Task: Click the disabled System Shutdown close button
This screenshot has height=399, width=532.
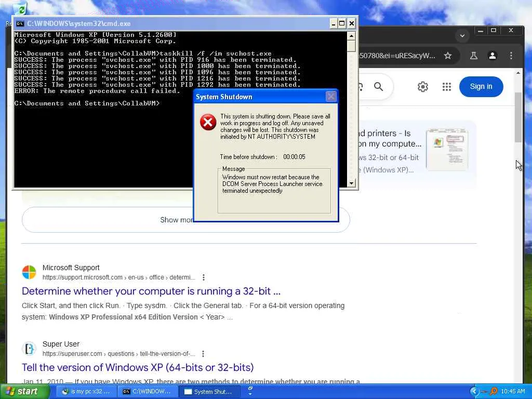Action: [331, 97]
